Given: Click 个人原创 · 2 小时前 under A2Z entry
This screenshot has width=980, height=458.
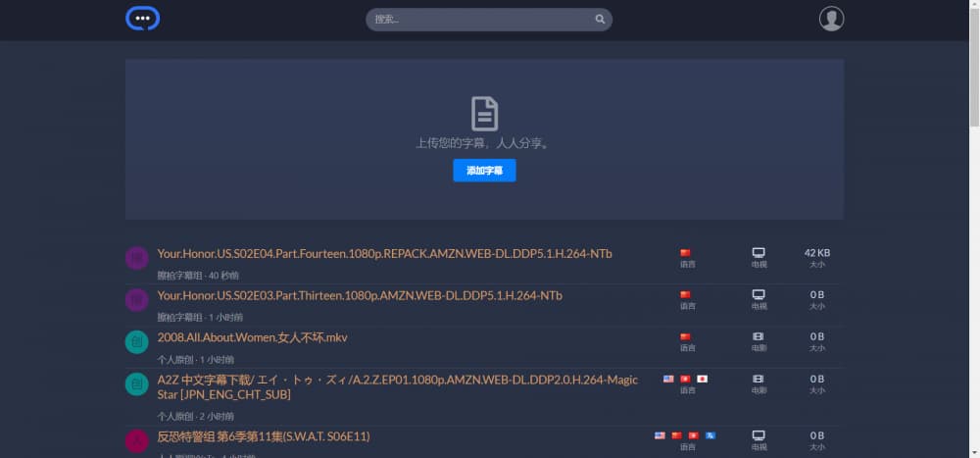Looking at the screenshot, I should coord(196,416).
